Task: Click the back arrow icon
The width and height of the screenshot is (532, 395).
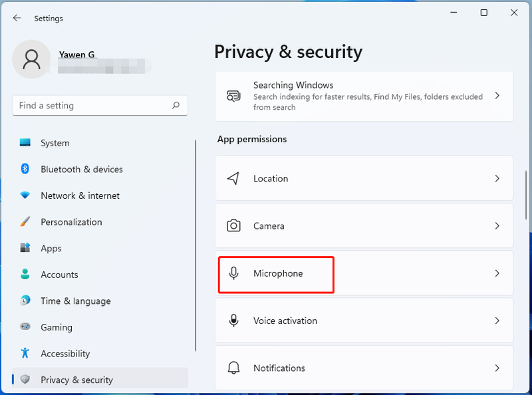Action: (17, 18)
